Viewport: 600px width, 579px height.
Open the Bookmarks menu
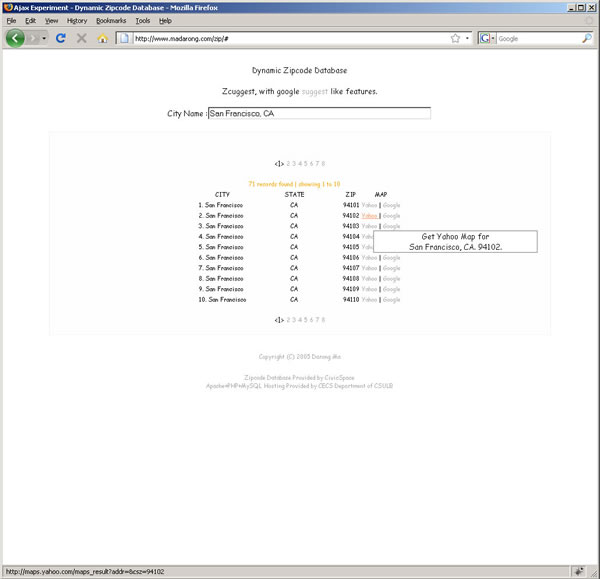(111, 20)
